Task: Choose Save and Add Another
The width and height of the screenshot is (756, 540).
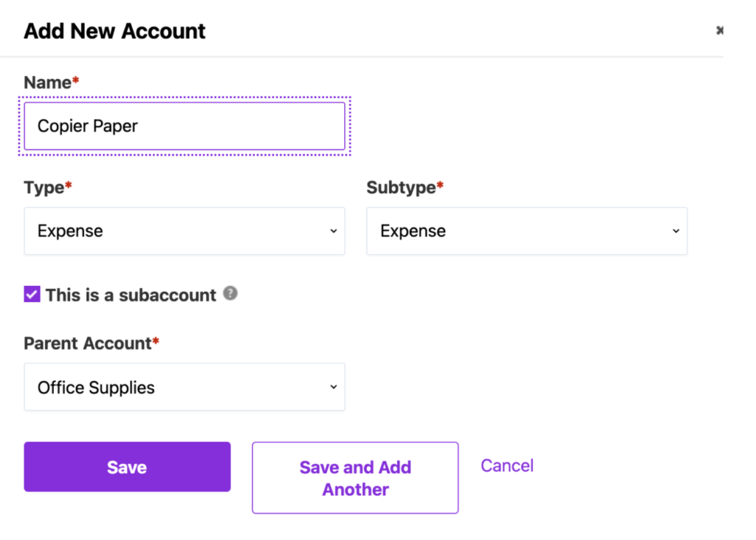Action: point(355,478)
